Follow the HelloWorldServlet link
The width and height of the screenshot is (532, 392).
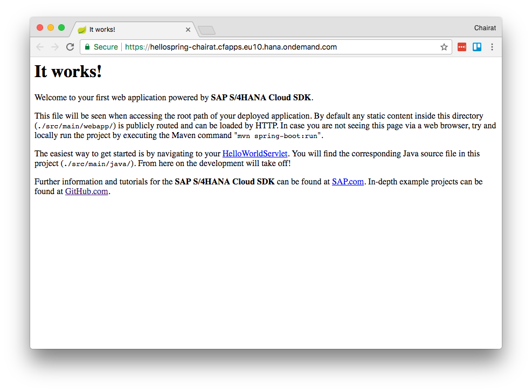[255, 153]
